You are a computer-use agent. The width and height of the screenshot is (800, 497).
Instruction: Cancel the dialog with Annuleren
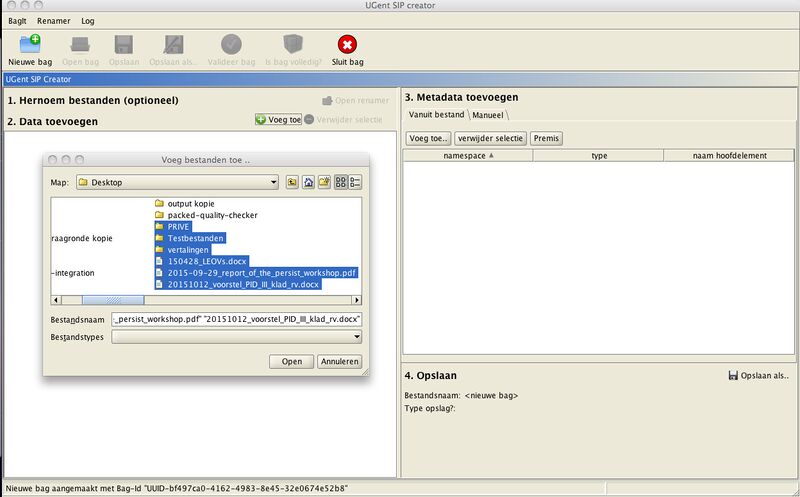[x=339, y=362]
